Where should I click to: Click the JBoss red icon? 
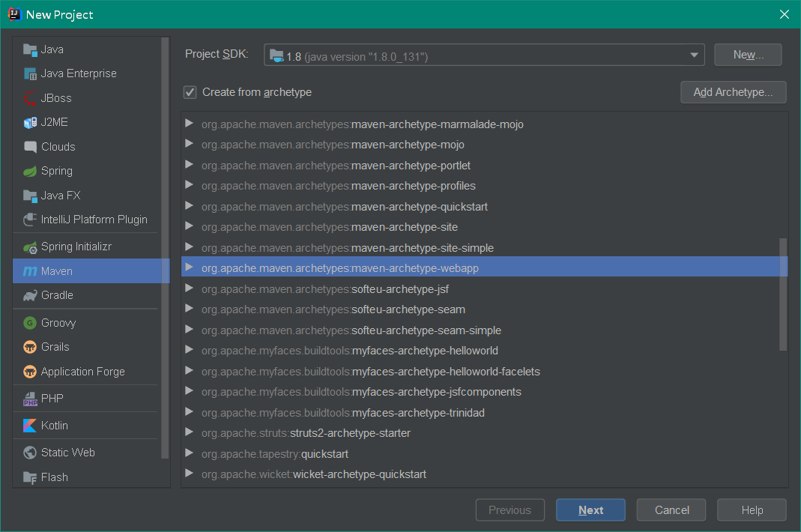coord(30,98)
